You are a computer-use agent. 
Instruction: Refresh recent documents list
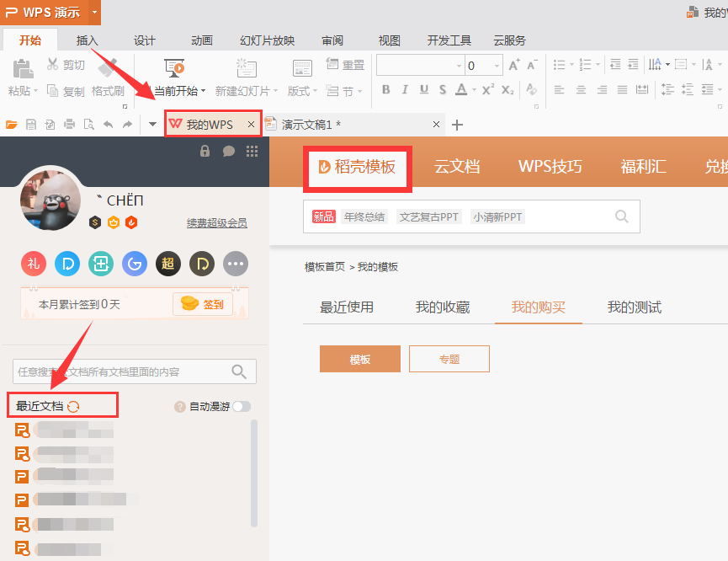point(73,406)
